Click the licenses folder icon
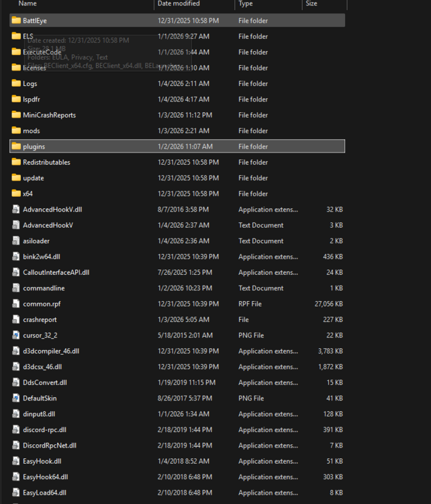This screenshot has width=431, height=504. (x=16, y=67)
